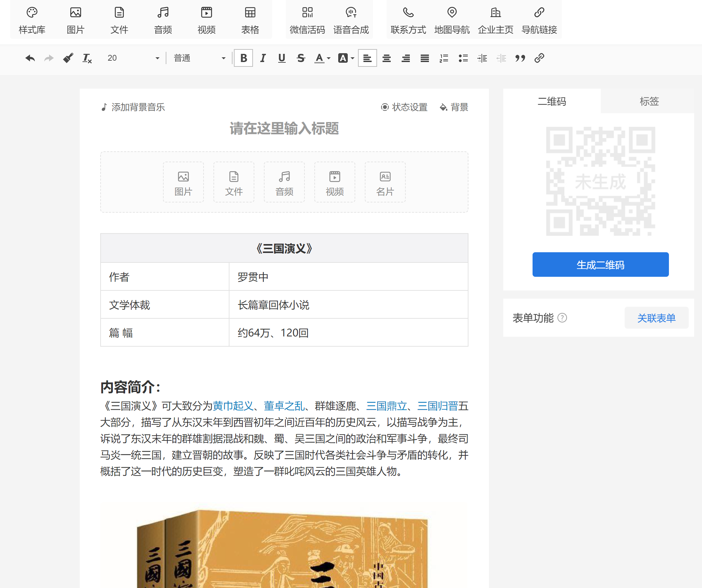Click the clear formatting icon
702x588 pixels.
pyautogui.click(x=87, y=58)
